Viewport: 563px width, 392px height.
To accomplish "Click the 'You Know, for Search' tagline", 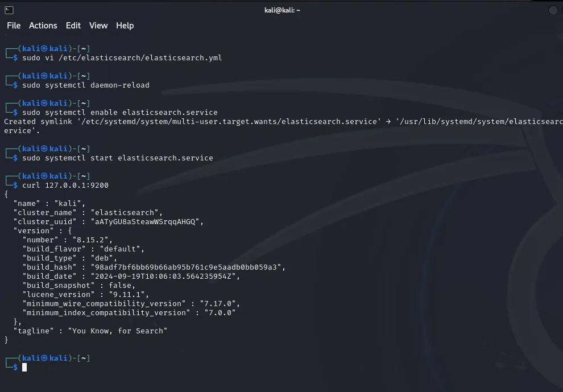I will coord(118,331).
